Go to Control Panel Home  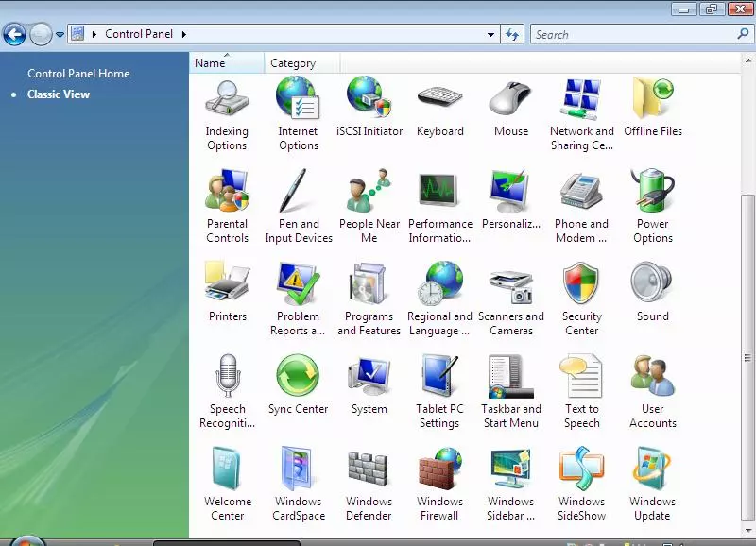(x=78, y=74)
